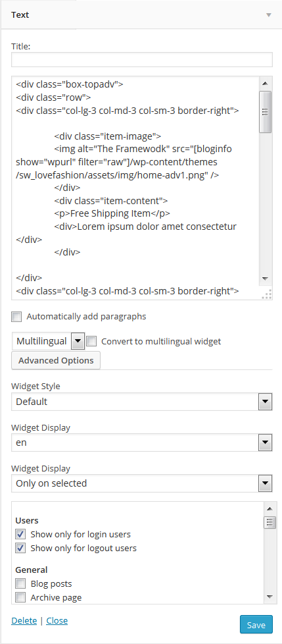
Task: Click the textarea resize grip handle
Action: (266, 294)
